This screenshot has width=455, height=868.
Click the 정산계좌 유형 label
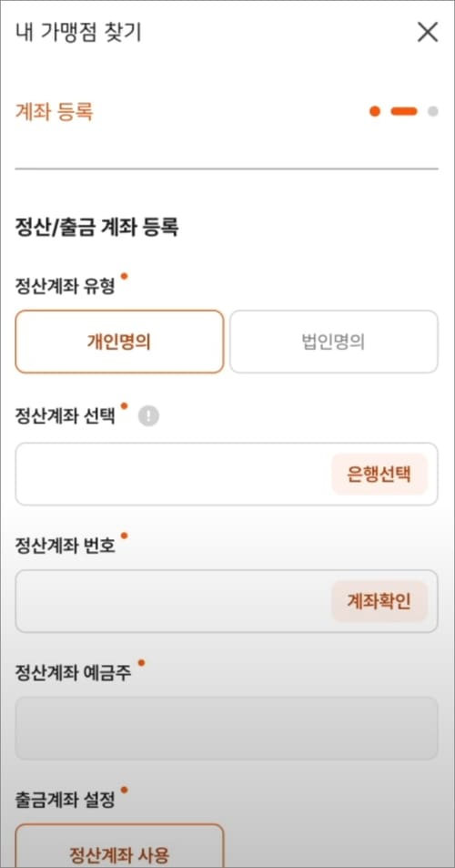(x=65, y=286)
